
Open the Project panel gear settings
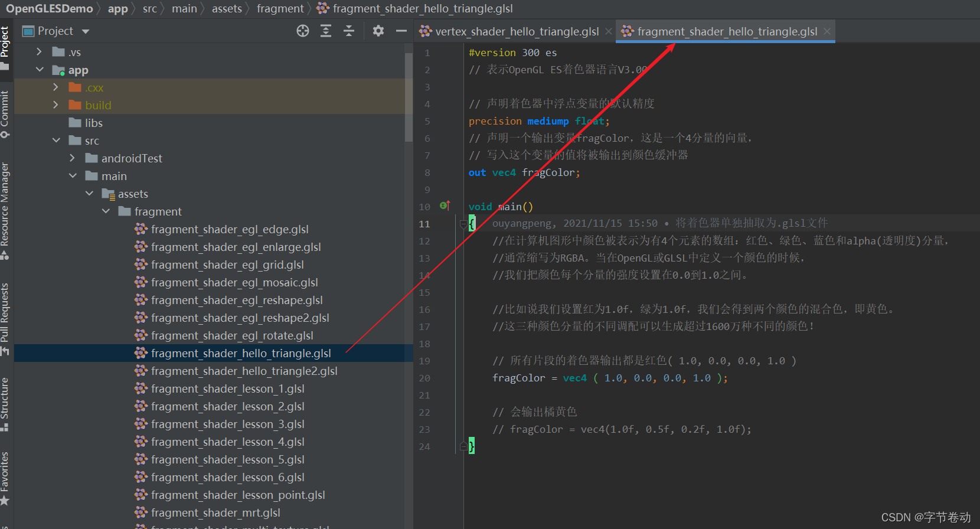click(x=378, y=31)
